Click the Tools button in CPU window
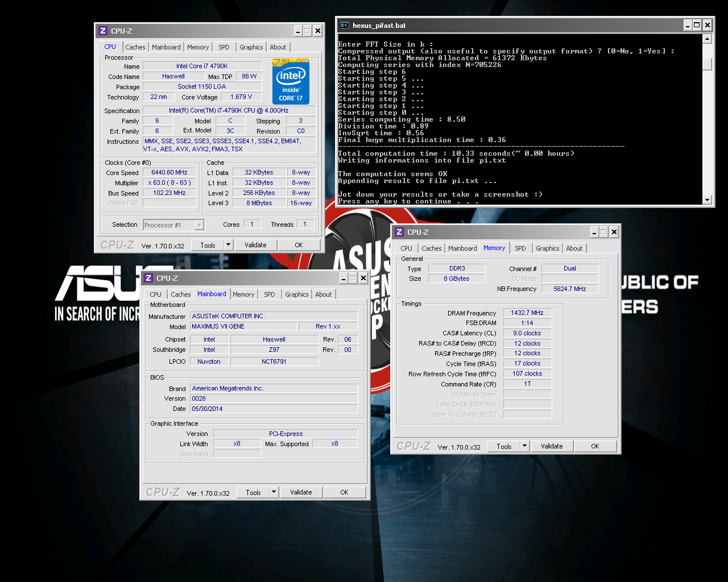728x582 pixels. (x=208, y=245)
